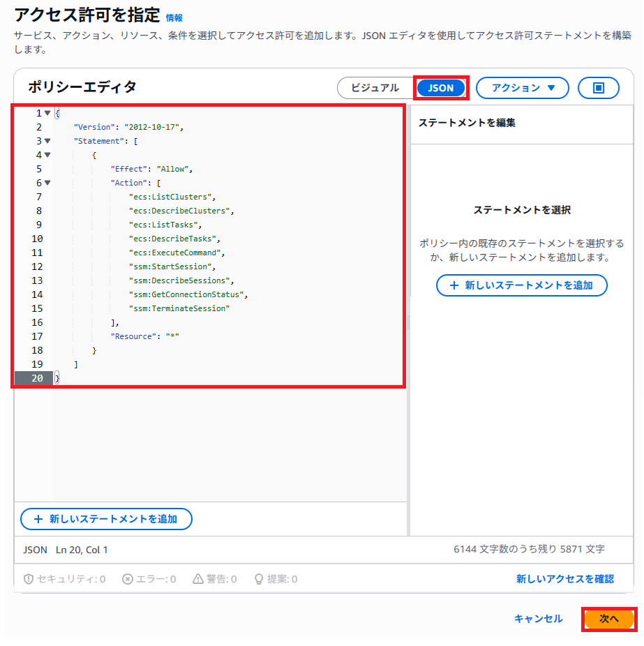
Task: Add new statement from bottom-left button
Action: [106, 519]
